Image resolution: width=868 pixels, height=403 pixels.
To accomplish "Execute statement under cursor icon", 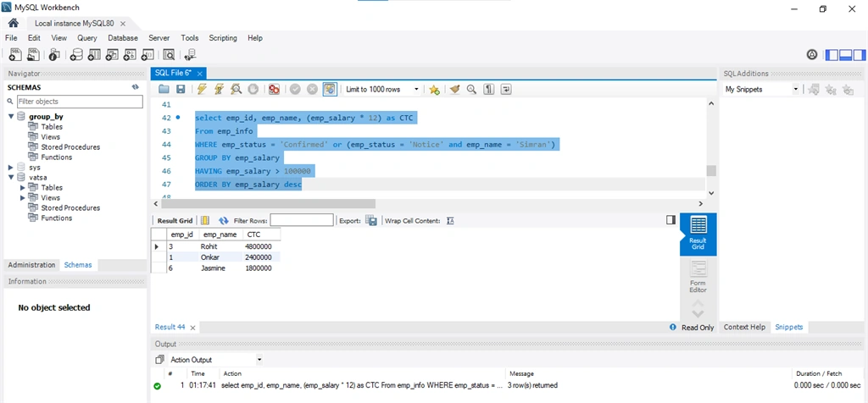I will [219, 89].
